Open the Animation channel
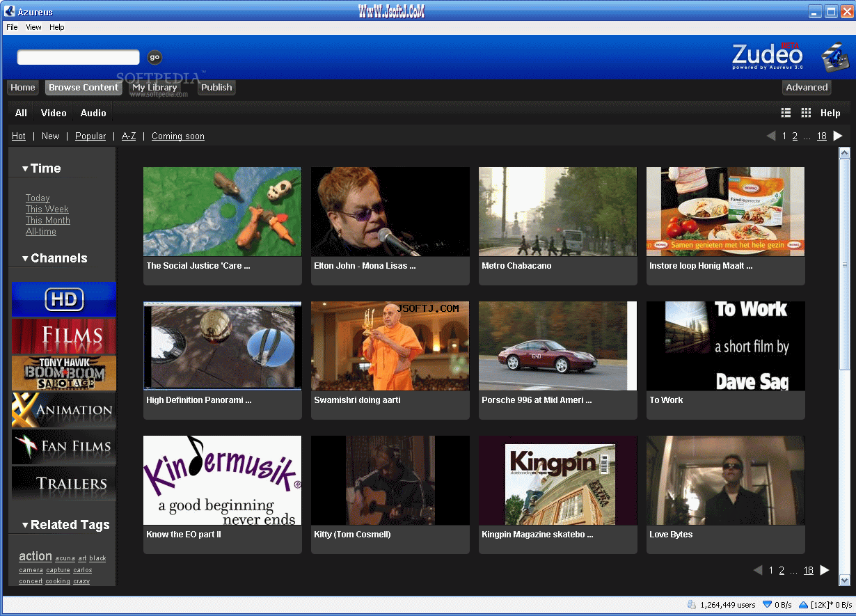The width and height of the screenshot is (856, 616). (x=64, y=410)
